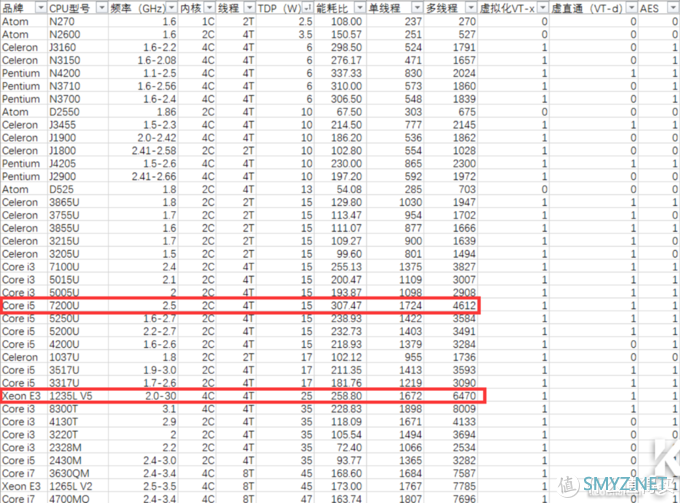This screenshot has width=680, height=503.
Task: Open the 能耗比 column filter dropdown
Action: pos(360,8)
